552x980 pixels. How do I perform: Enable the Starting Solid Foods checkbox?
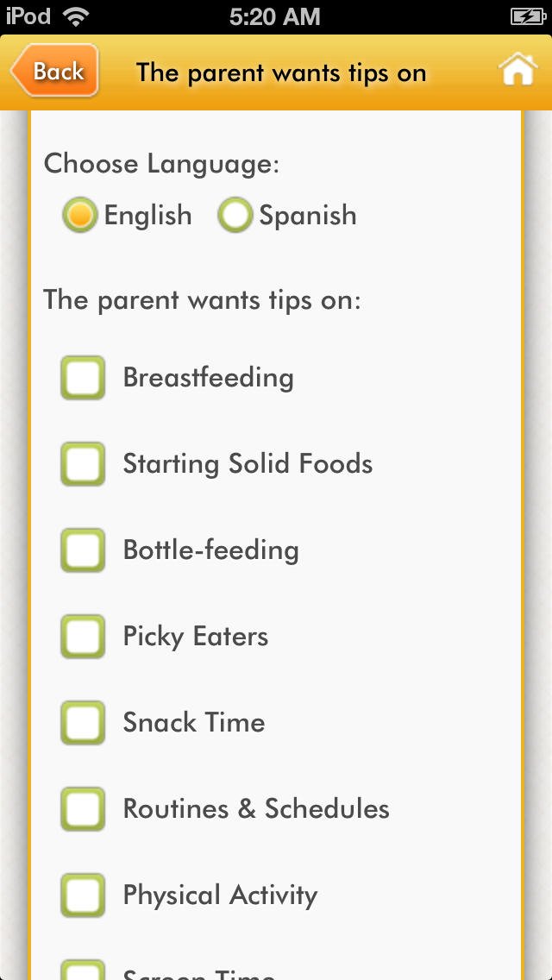pyautogui.click(x=83, y=464)
